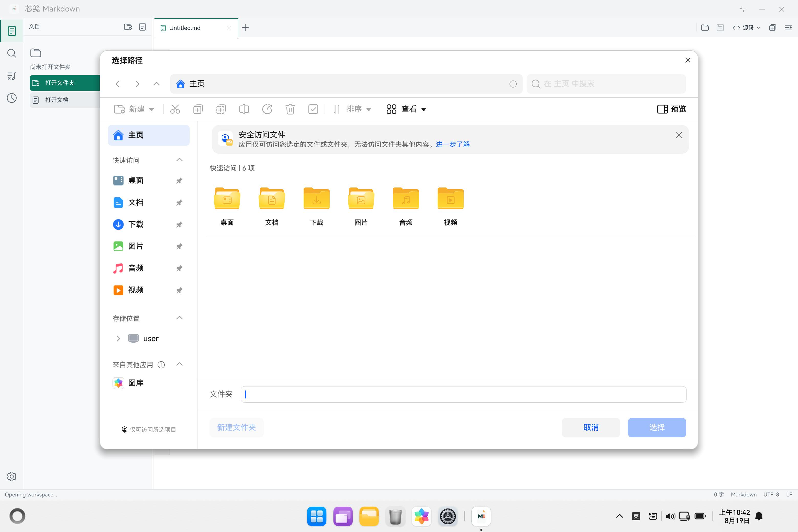
Task: Unpin Downloads (下载) from quick access
Action: coord(179,225)
